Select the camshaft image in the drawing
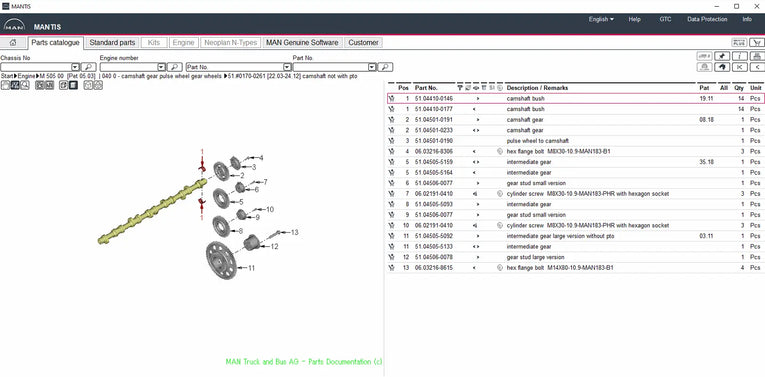This screenshot has width=765, height=377. [152, 211]
